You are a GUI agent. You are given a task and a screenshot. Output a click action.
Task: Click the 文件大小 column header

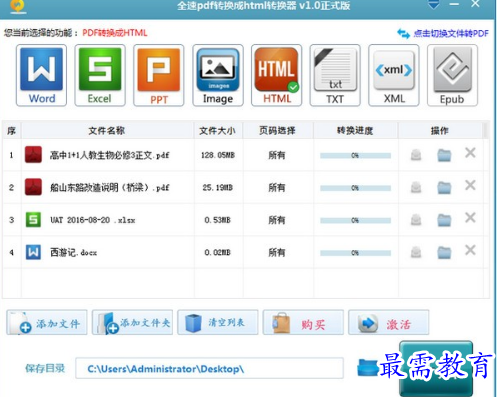[x=218, y=130]
